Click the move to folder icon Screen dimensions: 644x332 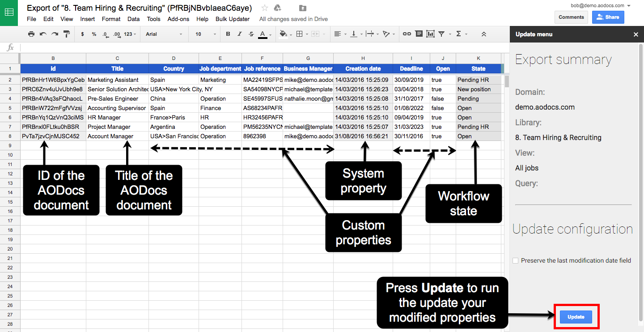(x=303, y=8)
